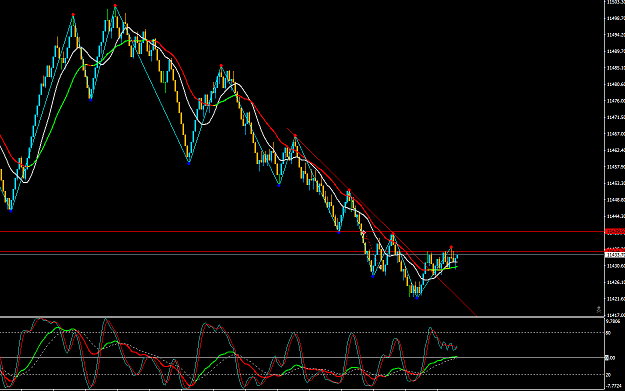Click the first blue swing-low dot at left
Screen dimensions: 625x391
11,210
